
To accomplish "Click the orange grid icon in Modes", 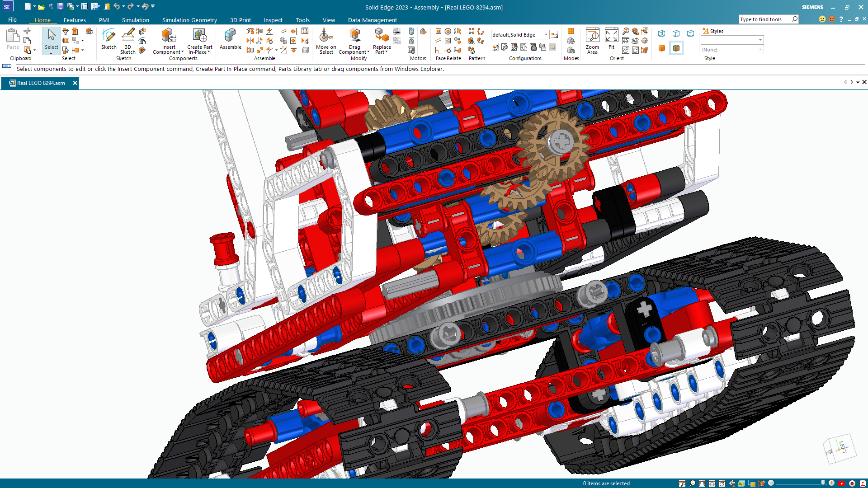I will pyautogui.click(x=571, y=31).
